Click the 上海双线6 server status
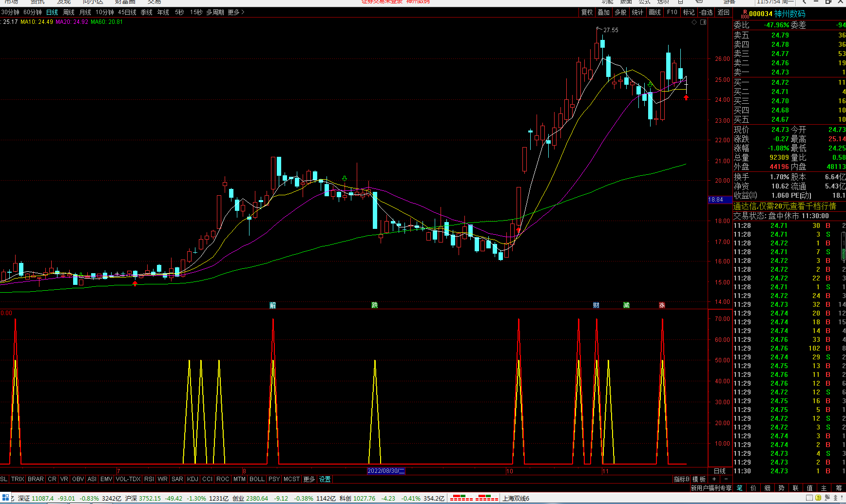The height and width of the screenshot is (504, 846). 516,498
